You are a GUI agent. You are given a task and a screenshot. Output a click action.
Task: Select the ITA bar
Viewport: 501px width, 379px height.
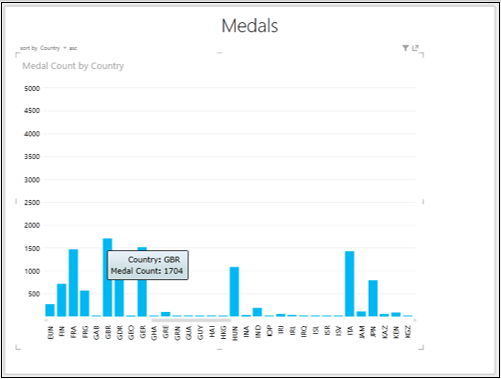(x=350, y=284)
